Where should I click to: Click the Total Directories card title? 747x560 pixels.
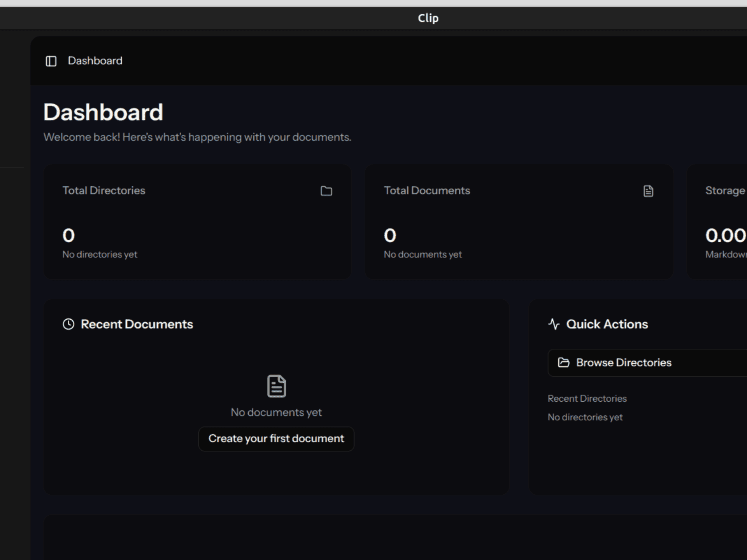pyautogui.click(x=104, y=191)
